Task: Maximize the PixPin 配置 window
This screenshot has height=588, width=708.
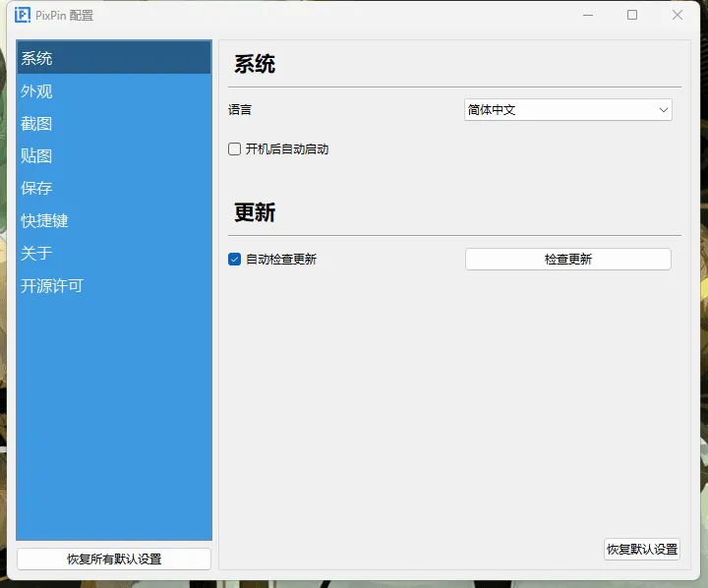Action: click(632, 15)
